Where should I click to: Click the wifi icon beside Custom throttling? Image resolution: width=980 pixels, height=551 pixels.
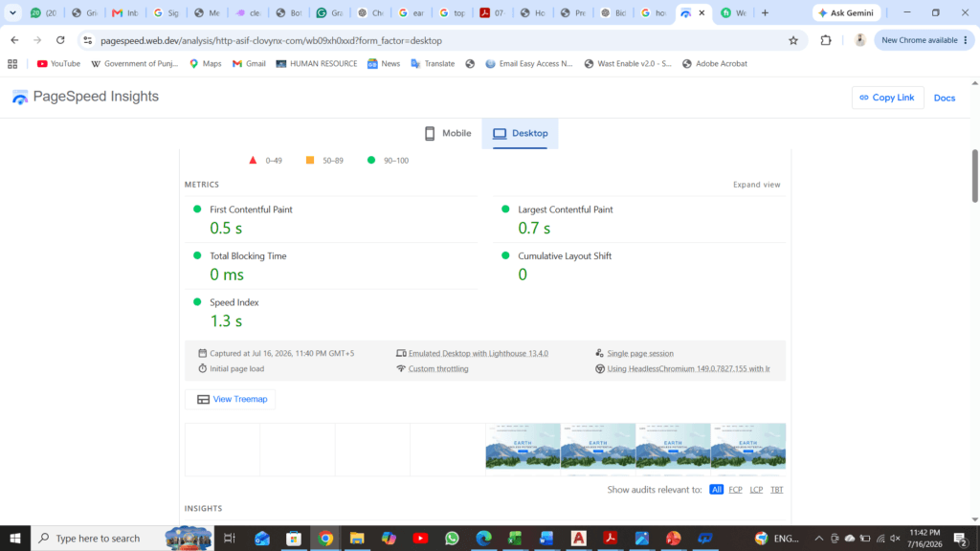(401, 368)
